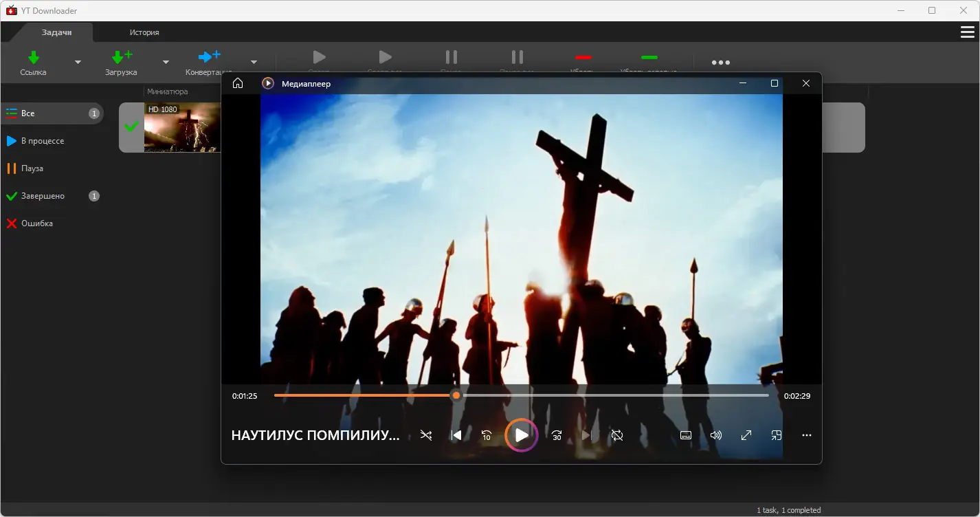This screenshot has height=517, width=980.
Task: Click the previous track button
Action: point(456,435)
